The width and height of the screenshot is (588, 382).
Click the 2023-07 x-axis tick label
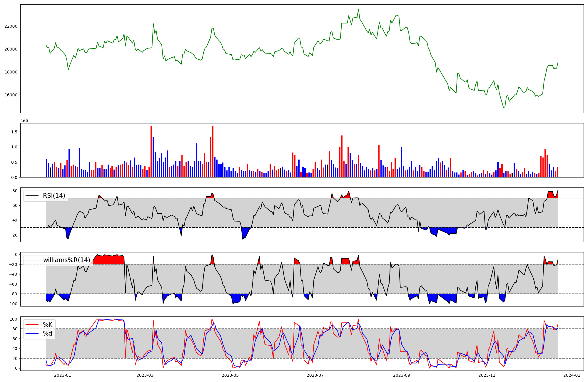pos(315,375)
